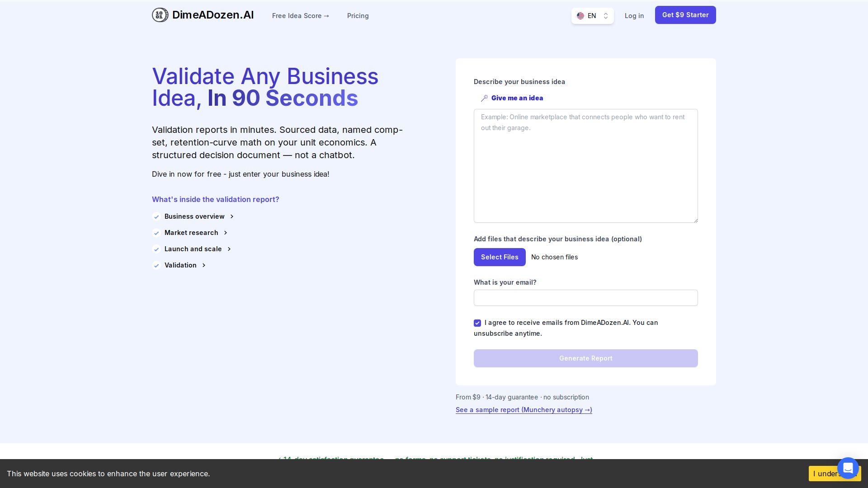Click the 'Validate Any Business Idea' headline
The image size is (868, 488).
pyautogui.click(x=265, y=87)
